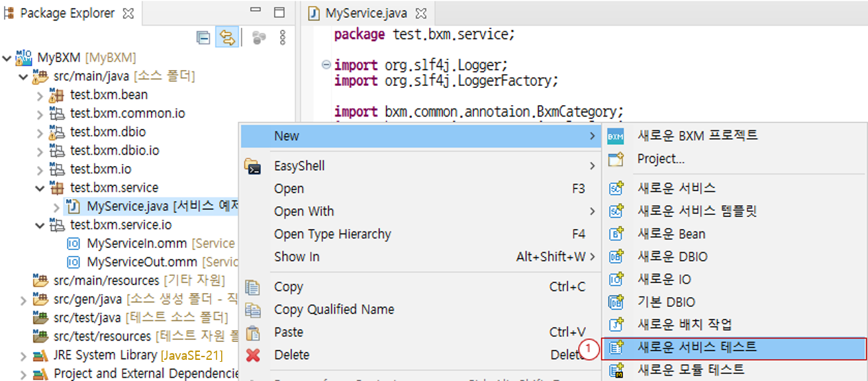Expand the JRE System Library node
Image resolution: width=868 pixels, height=381 pixels.
pyautogui.click(x=23, y=356)
